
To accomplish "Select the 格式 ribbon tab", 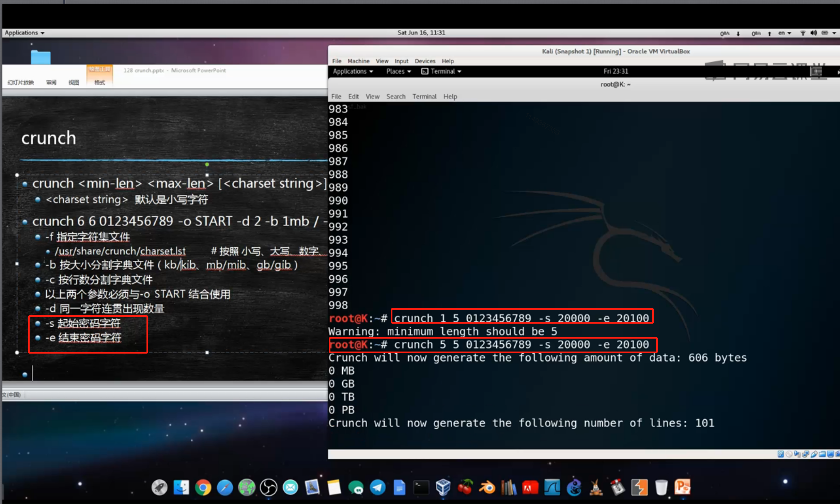I will click(x=99, y=82).
